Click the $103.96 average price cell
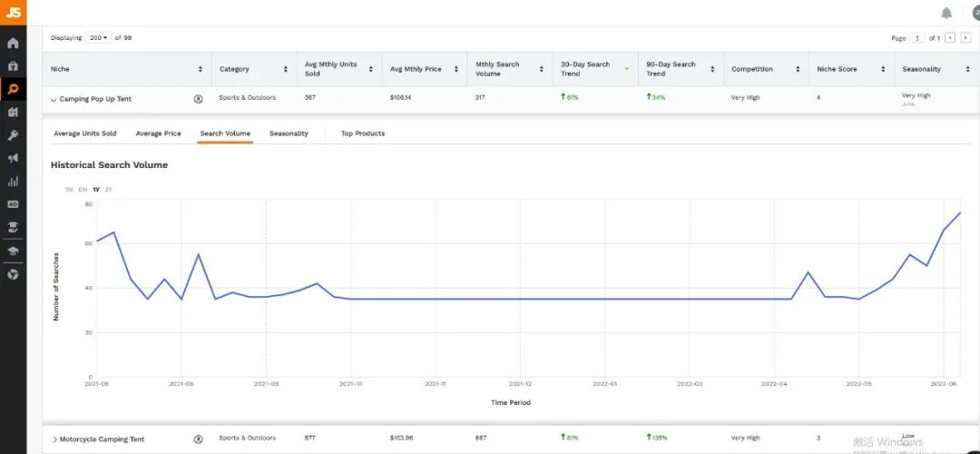The image size is (980, 454). click(x=401, y=438)
